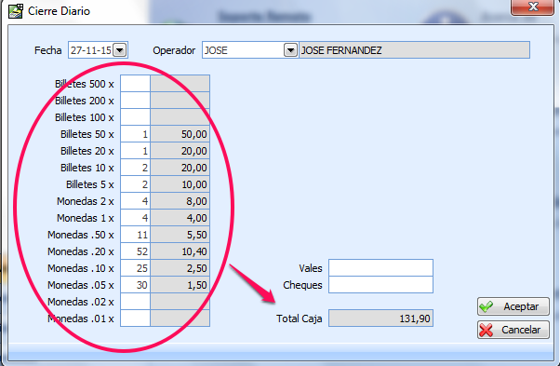Click the 50,00 amount for Billetes 50
Viewport: 560px width, 366px height.
pos(180,134)
